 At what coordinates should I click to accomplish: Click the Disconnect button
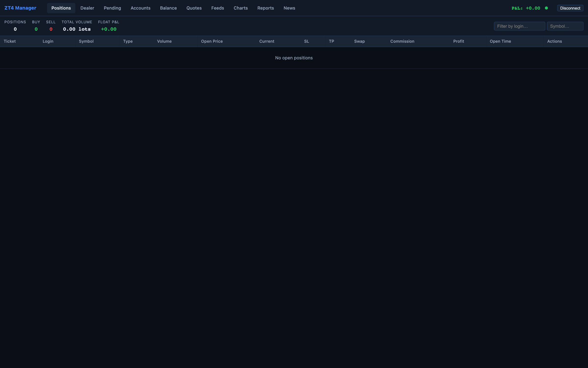click(x=570, y=8)
